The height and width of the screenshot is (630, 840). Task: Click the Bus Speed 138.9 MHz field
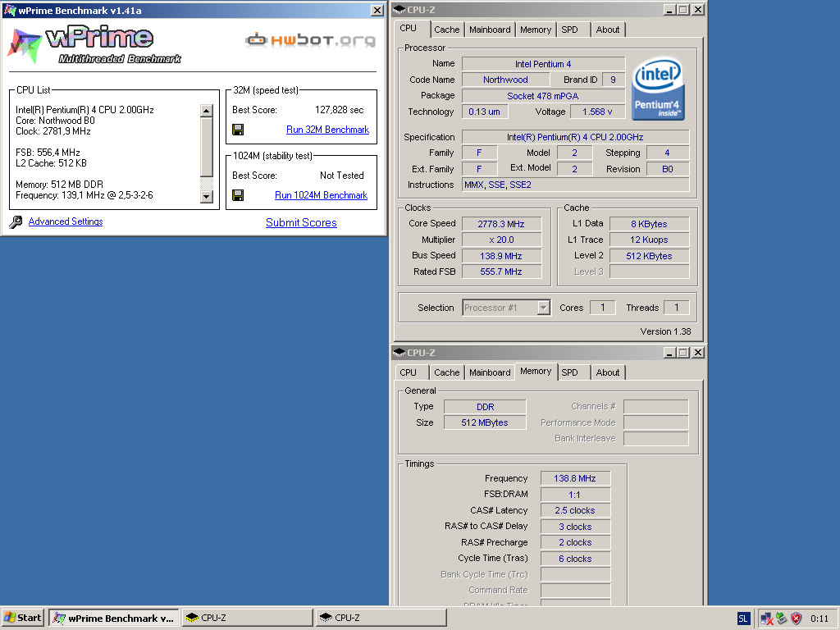tap(501, 256)
